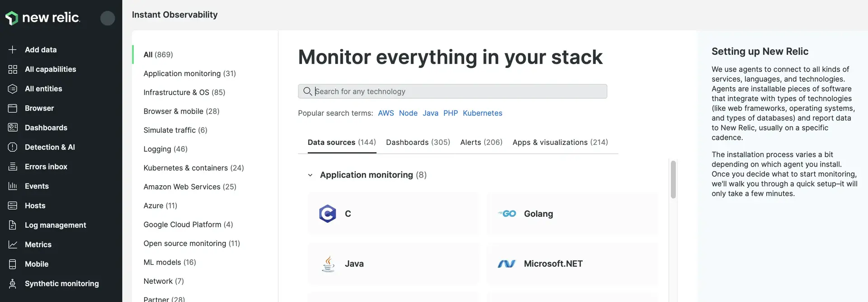Click the Log management document icon
868x302 pixels.
[13, 225]
